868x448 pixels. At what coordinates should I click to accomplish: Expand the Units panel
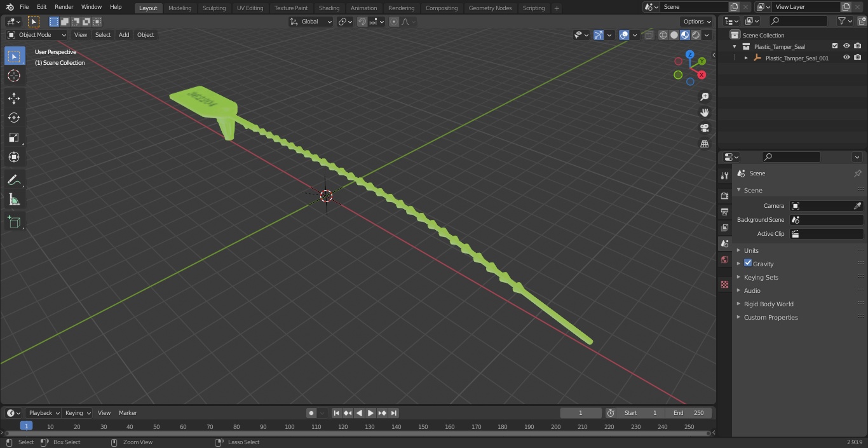(x=751, y=250)
